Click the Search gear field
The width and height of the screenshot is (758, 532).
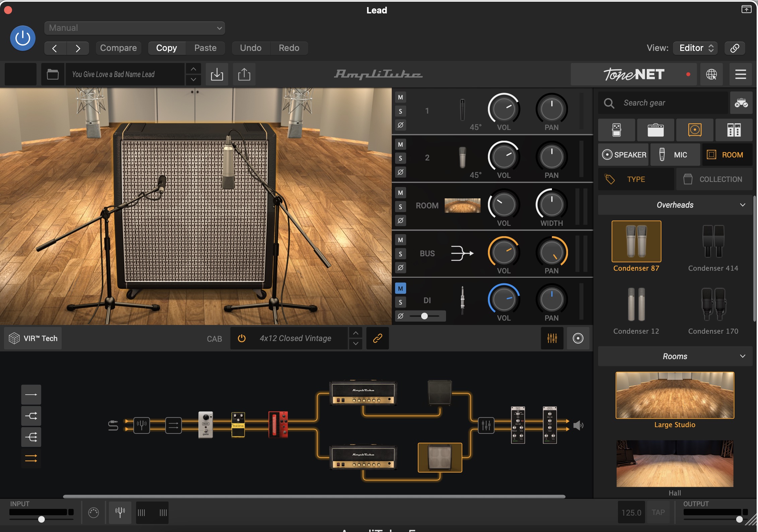[x=663, y=103]
